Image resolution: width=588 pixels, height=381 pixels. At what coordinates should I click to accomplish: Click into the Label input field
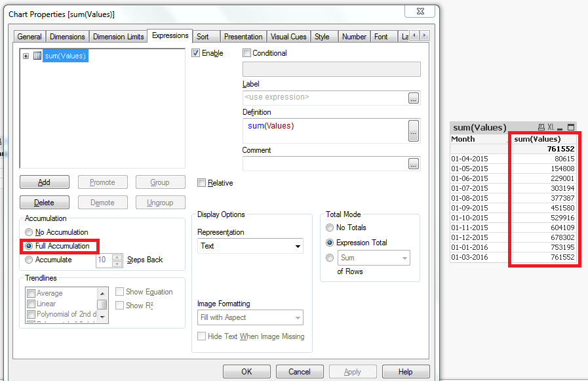(x=324, y=98)
